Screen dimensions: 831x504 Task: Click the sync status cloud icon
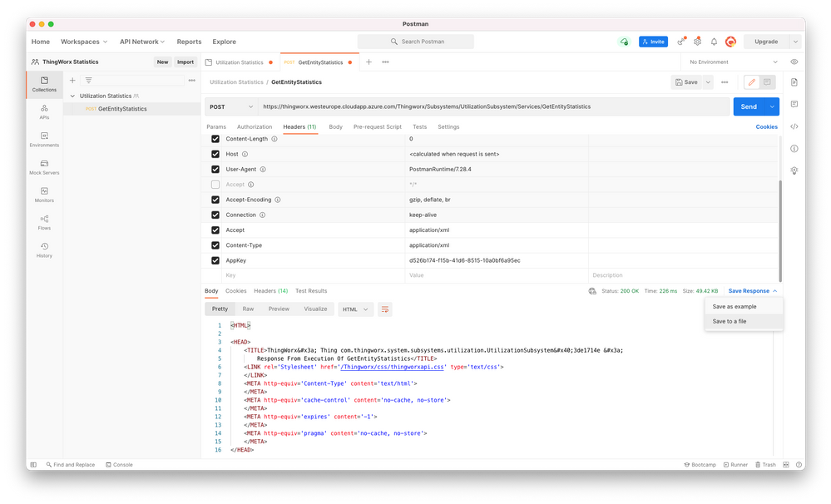pyautogui.click(x=625, y=42)
